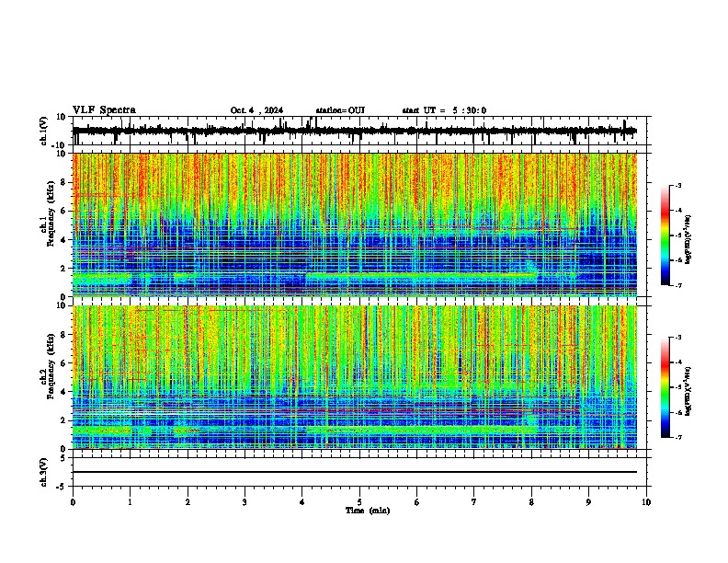Click the 'station=OUI' label
This screenshot has width=728, height=563.
(x=340, y=110)
